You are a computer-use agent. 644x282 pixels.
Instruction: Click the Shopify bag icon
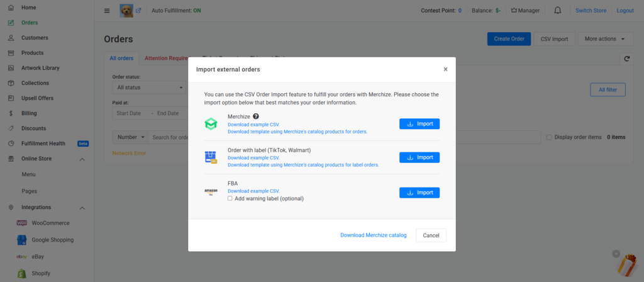(x=22, y=273)
